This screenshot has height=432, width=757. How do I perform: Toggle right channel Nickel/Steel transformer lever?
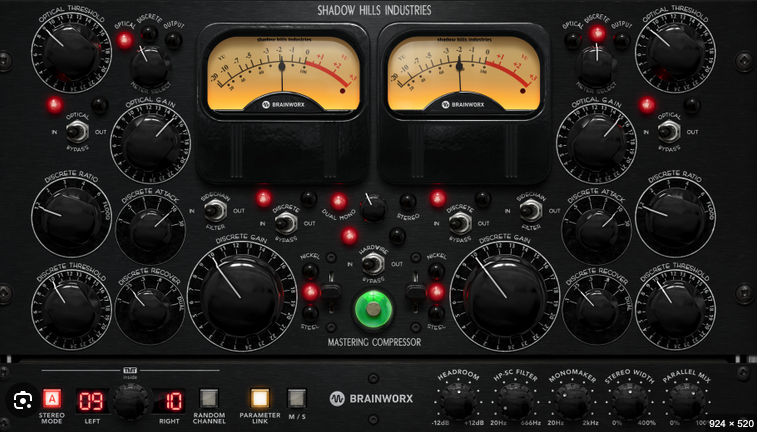(x=415, y=293)
